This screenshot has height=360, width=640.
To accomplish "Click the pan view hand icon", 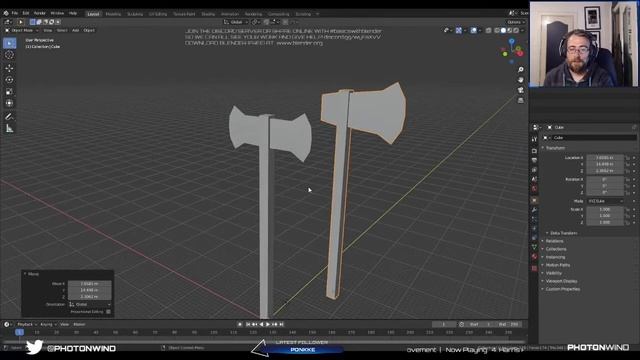I will [521, 80].
